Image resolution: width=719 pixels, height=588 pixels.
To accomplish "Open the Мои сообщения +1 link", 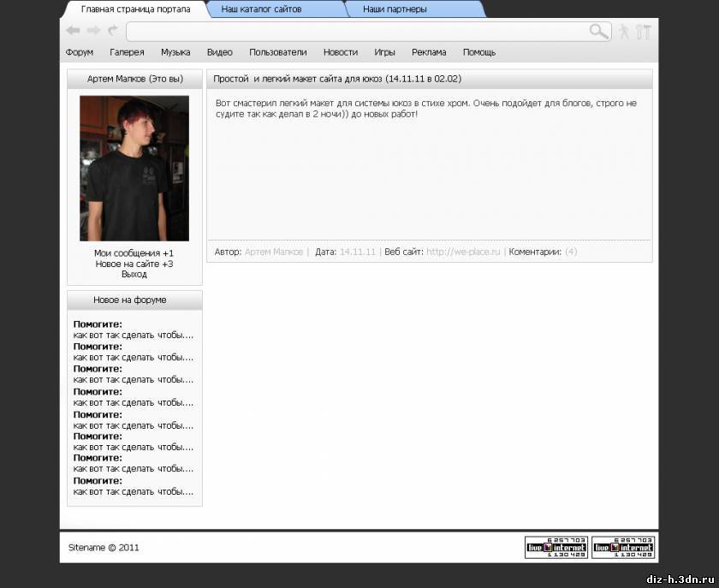I will coord(134,253).
